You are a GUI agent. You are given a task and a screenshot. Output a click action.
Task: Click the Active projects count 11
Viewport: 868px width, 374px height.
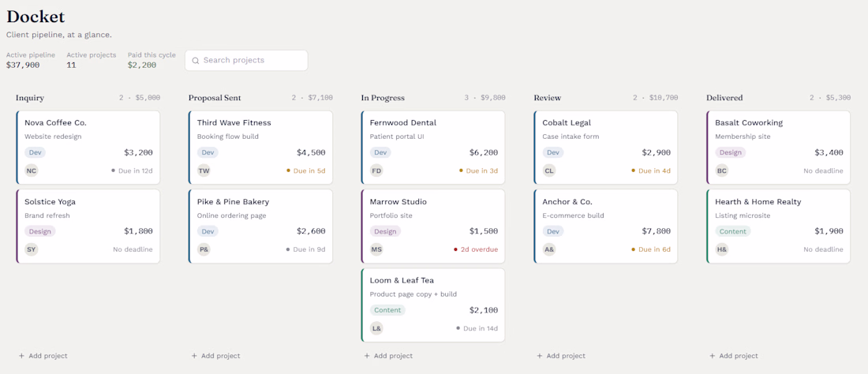point(71,65)
